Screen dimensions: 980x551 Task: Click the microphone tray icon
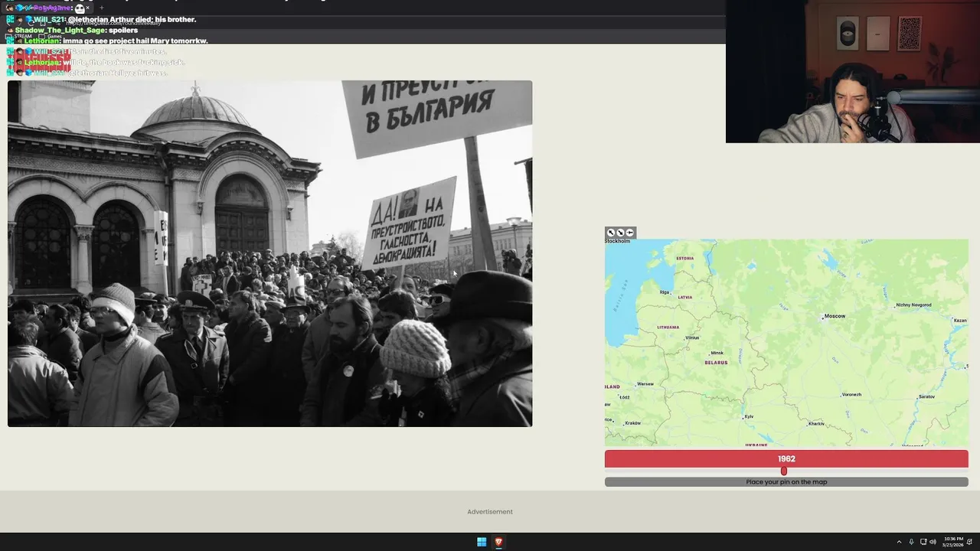(911, 542)
